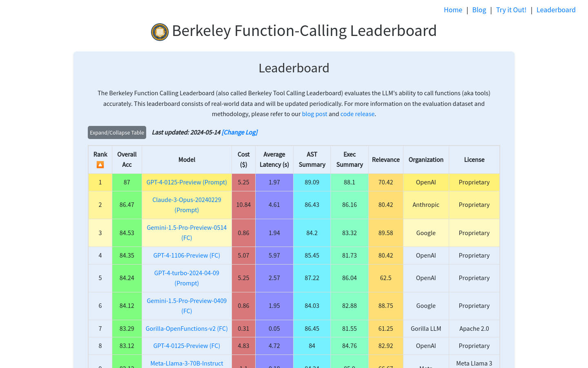Image resolution: width=588 pixels, height=368 pixels.
Task: Open GPT-4-0125-Preview (Prompt) model link
Action: coord(187,182)
